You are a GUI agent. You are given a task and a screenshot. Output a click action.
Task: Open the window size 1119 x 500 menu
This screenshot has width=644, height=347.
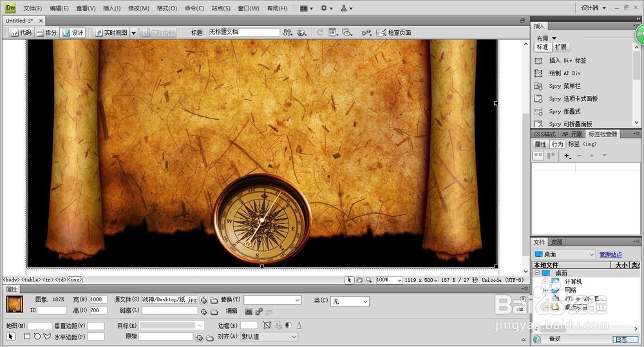point(421,279)
